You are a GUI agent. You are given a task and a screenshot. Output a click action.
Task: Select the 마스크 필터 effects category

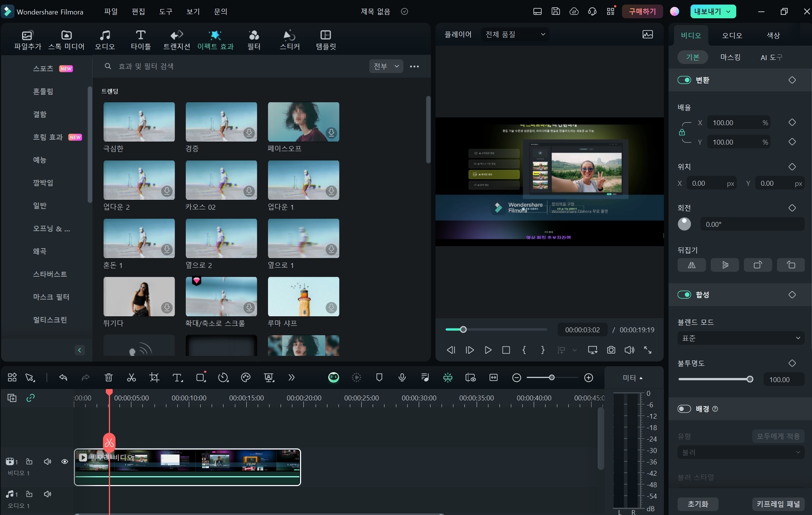(x=51, y=297)
